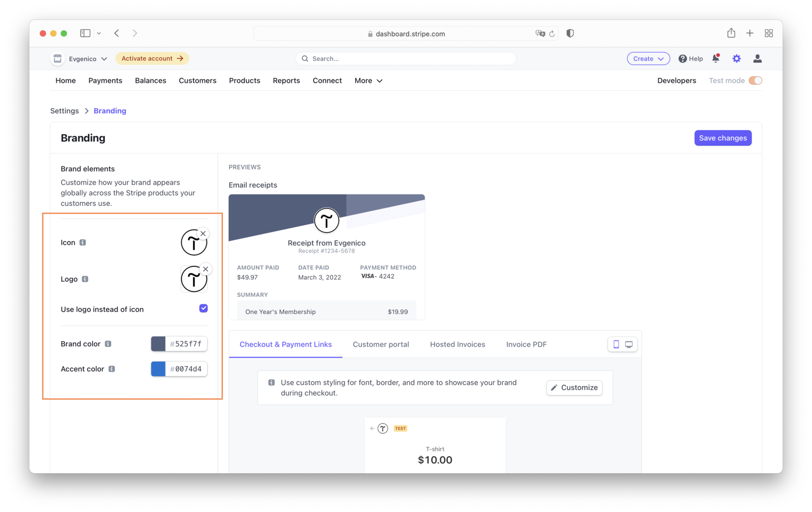Switch to Invoice PDF tab
The image size is (812, 512).
coord(526,344)
